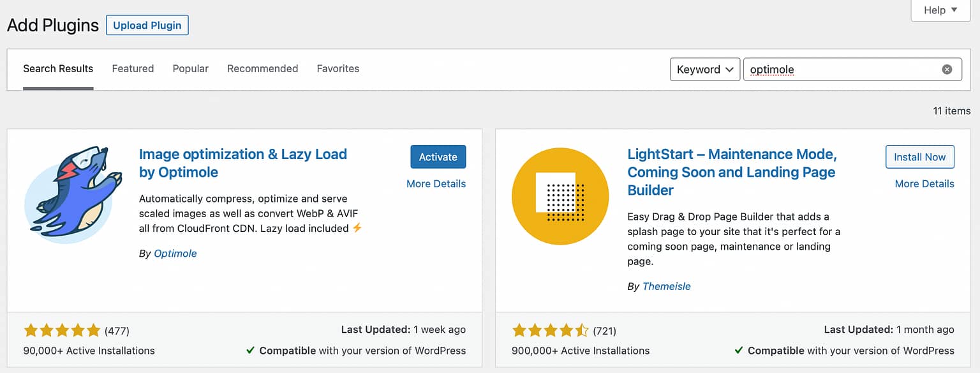Click the star rating of the Optimole plugin
Viewport: 980px width, 373px height.
62,330
